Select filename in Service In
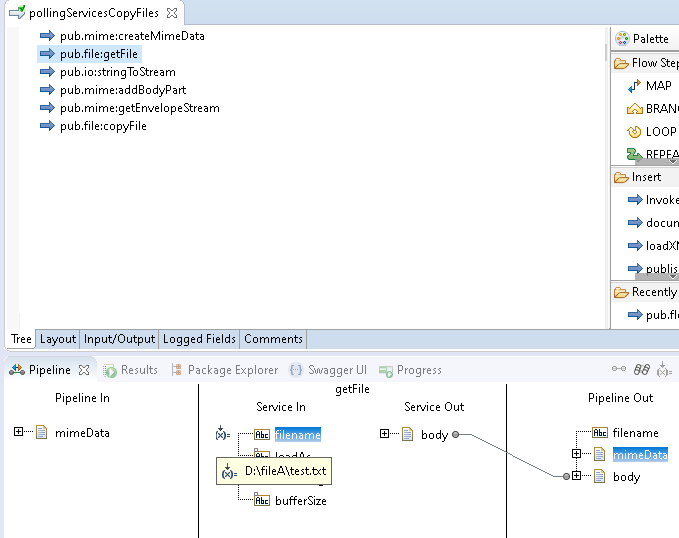This screenshot has width=679, height=538. 298,434
